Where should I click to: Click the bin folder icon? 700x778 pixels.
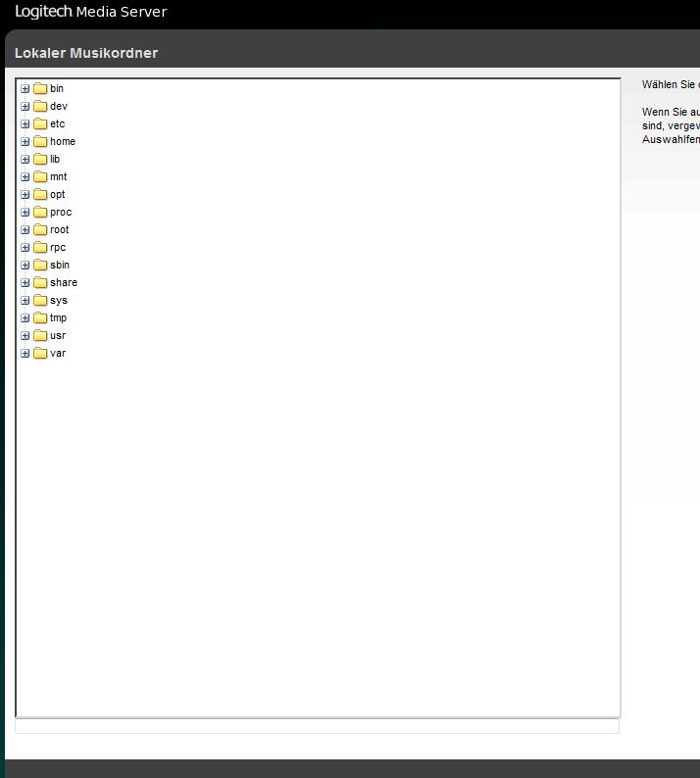click(40, 88)
